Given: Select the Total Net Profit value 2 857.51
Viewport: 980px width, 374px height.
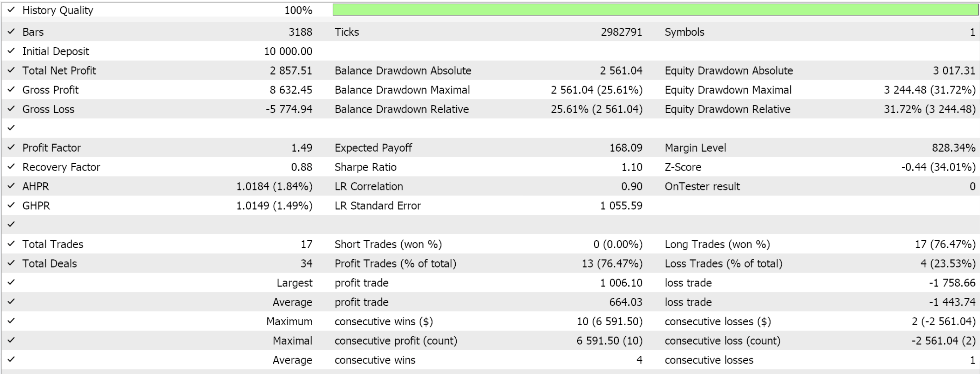Looking at the screenshot, I should 291,71.
